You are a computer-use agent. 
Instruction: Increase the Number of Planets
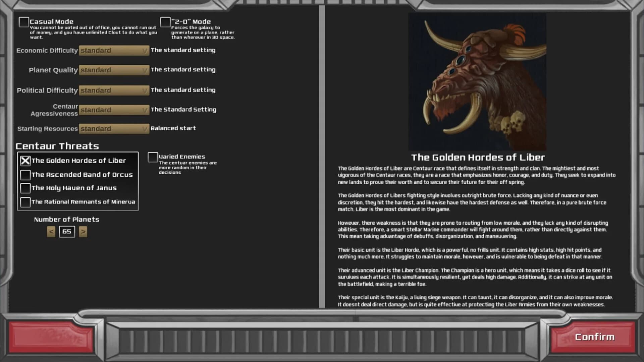pyautogui.click(x=83, y=232)
